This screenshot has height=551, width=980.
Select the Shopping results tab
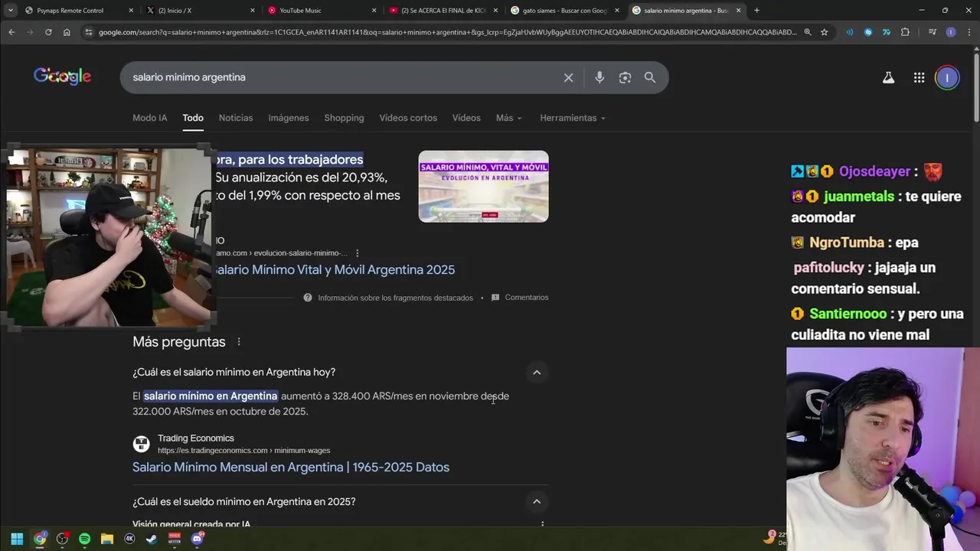click(x=344, y=118)
